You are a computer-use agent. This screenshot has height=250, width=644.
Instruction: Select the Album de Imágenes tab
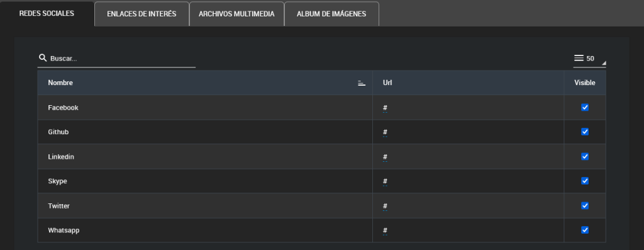(331, 14)
